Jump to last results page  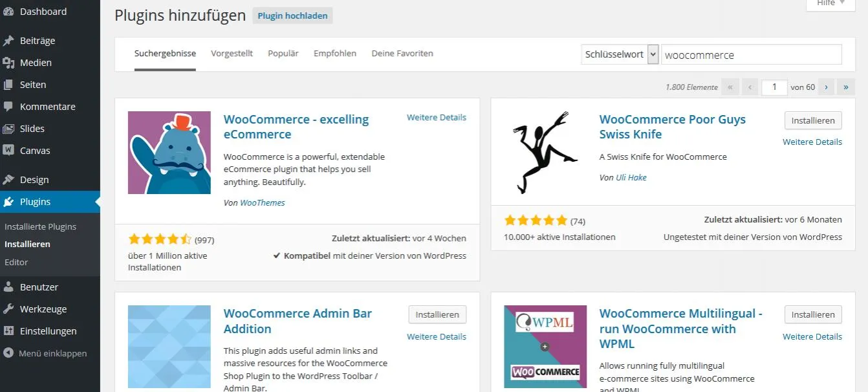tap(846, 87)
